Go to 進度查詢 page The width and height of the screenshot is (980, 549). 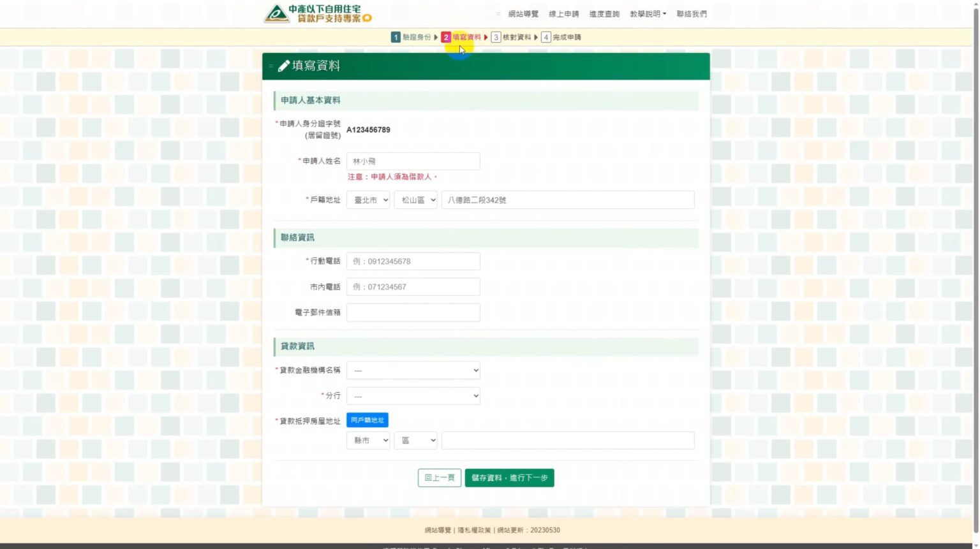(x=604, y=14)
